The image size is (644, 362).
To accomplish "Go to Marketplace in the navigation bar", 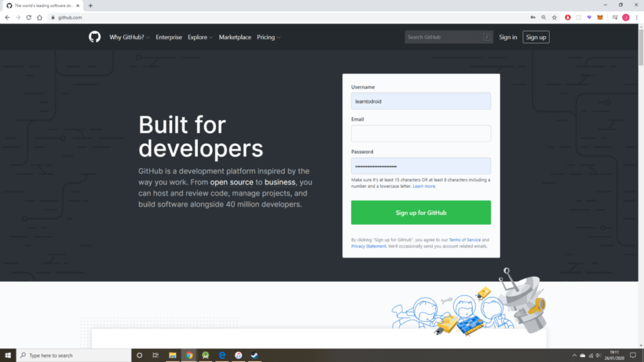I will tap(235, 37).
